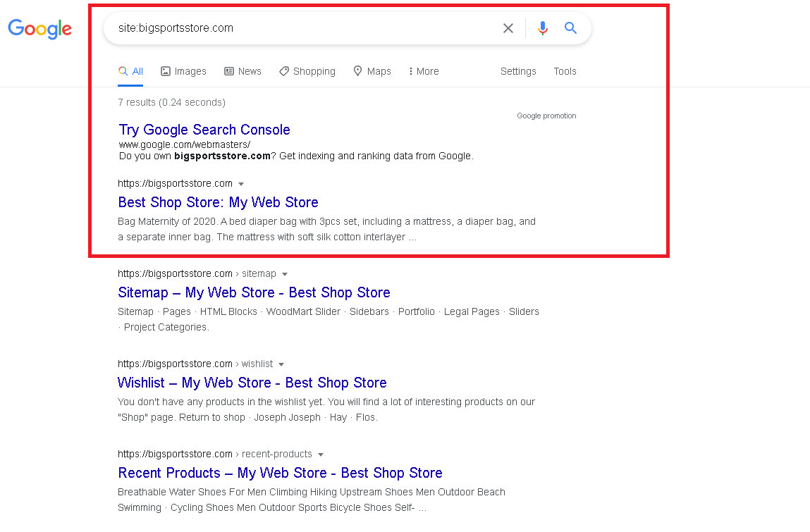Click the 'Breathable Water Shoes For Men' snippet text
Image resolution: width=810 pixels, height=532 pixels.
pyautogui.click(x=312, y=500)
